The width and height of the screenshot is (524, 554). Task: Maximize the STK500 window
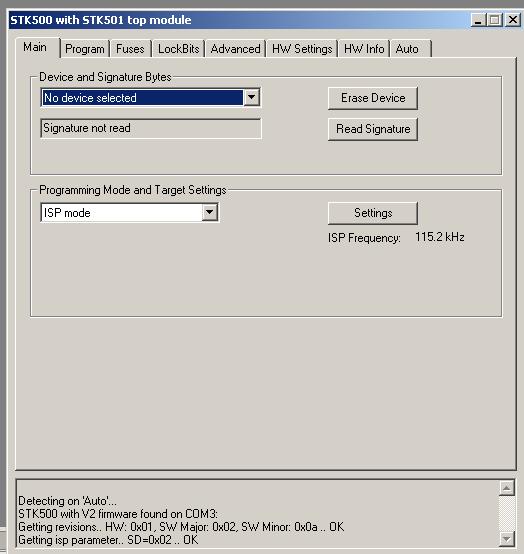(x=494, y=20)
